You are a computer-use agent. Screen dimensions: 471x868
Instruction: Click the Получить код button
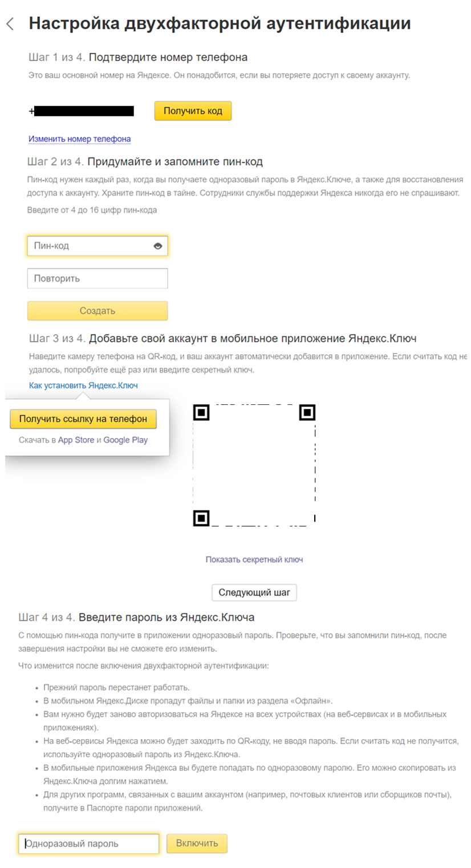pos(193,111)
